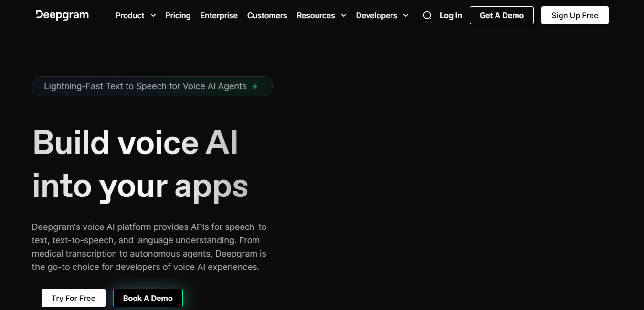Click the paragraph starting 'Deepgram's voice AI platform'
This screenshot has height=310, width=644.
click(151, 247)
